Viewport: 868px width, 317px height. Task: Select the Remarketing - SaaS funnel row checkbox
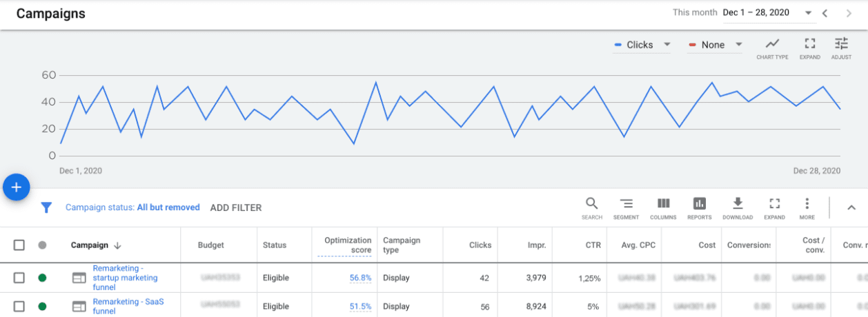19,306
